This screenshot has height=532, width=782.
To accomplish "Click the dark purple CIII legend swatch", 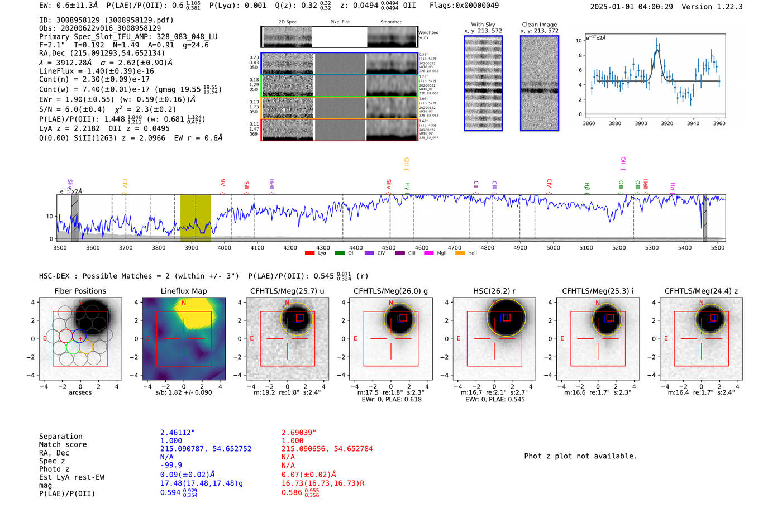I will [x=400, y=253].
